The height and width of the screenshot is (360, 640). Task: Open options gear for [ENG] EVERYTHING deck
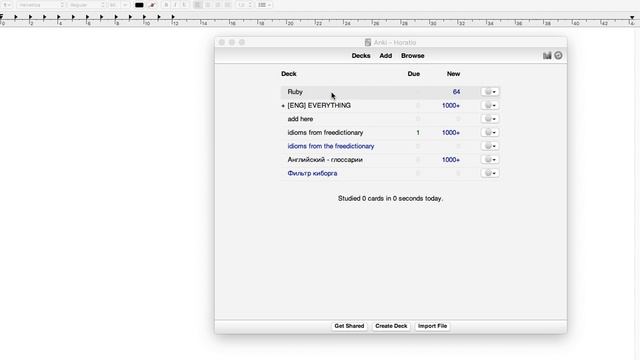click(x=490, y=105)
